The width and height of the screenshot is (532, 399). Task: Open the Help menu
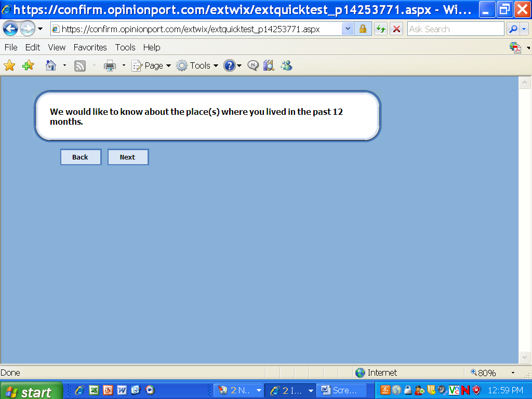coord(152,47)
